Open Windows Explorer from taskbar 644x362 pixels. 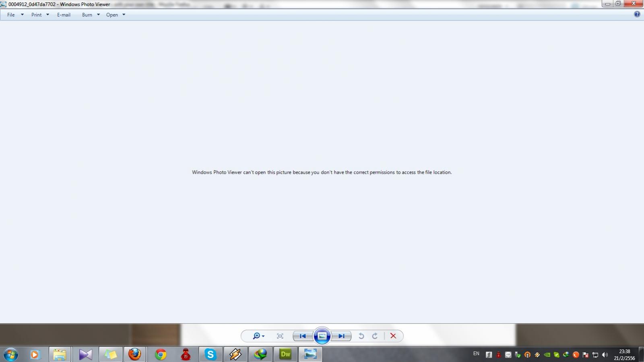[x=60, y=354]
